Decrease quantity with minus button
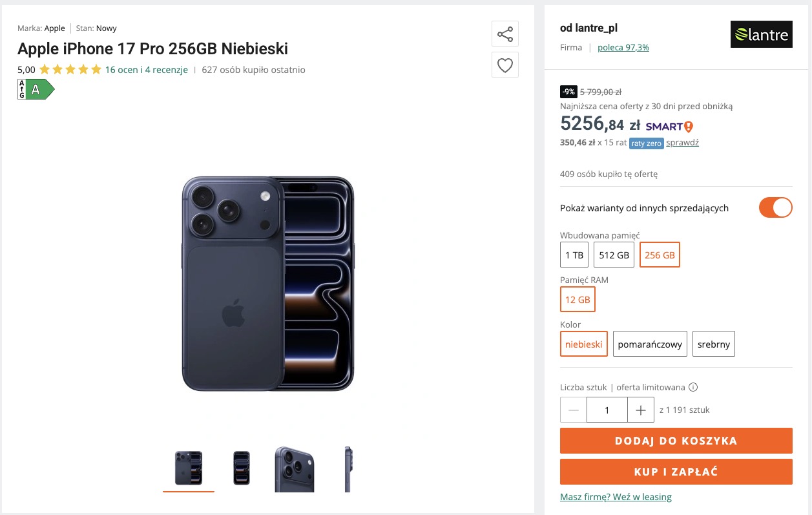The image size is (812, 515). (574, 410)
